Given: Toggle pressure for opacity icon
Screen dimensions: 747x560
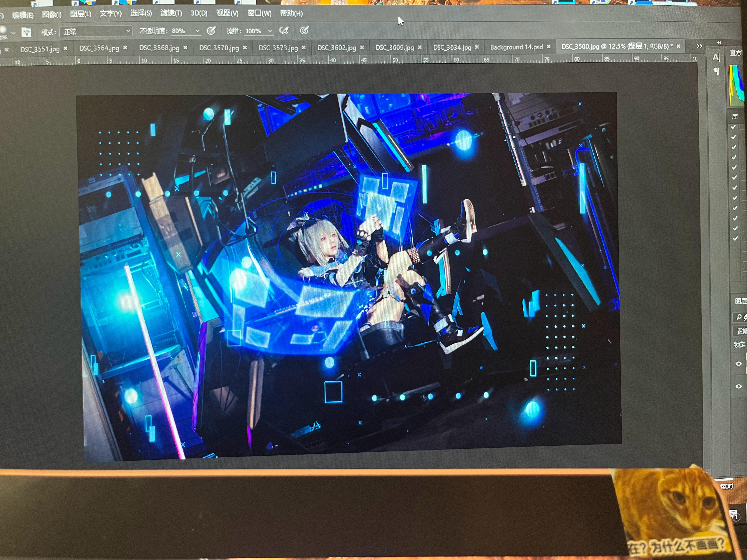Looking at the screenshot, I should pos(211,31).
